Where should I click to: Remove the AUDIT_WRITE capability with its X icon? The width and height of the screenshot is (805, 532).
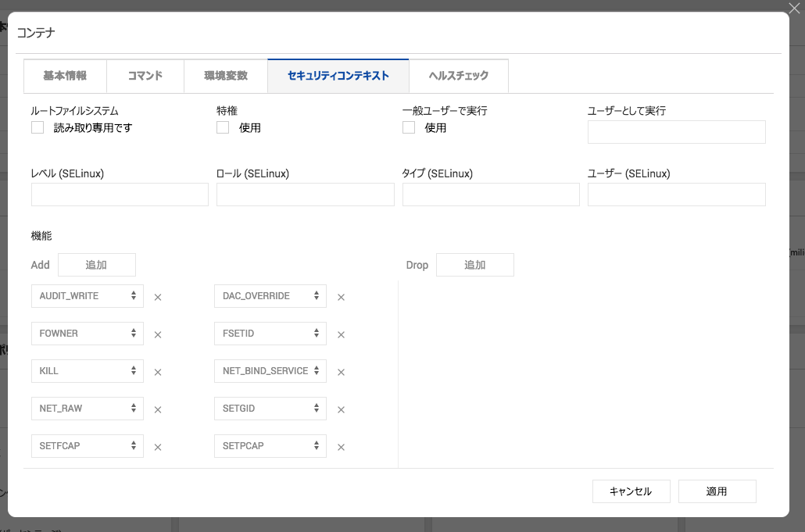pyautogui.click(x=157, y=297)
